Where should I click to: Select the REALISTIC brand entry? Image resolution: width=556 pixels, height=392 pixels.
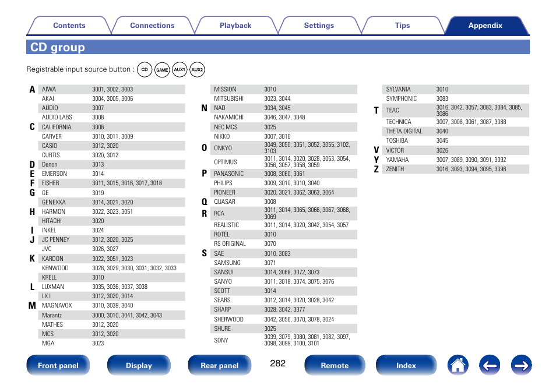(227, 225)
